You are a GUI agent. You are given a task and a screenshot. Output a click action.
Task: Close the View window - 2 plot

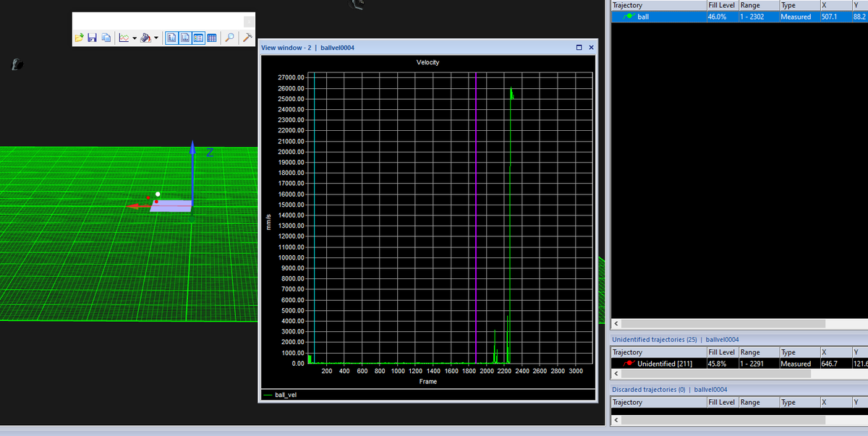click(591, 47)
